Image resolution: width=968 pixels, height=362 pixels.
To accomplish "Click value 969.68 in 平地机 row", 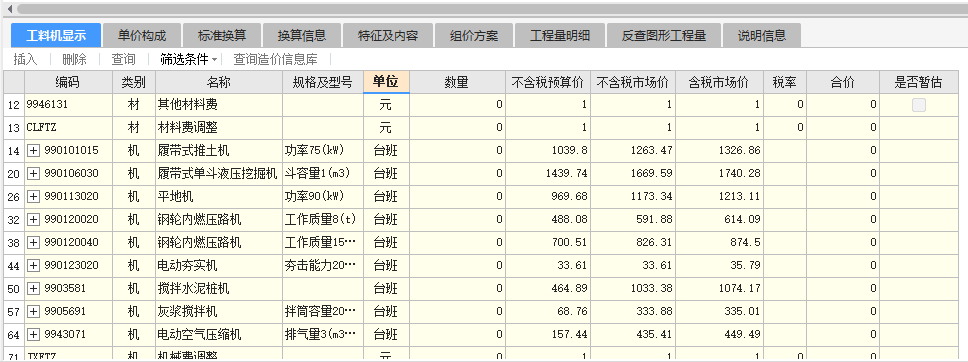I will pos(548,196).
